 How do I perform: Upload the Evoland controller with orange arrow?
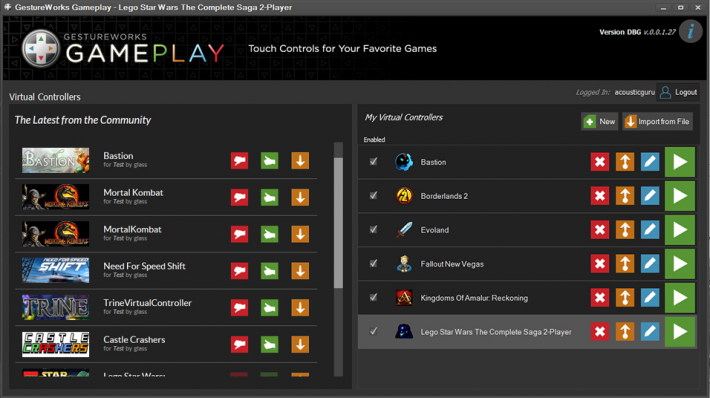pos(625,230)
